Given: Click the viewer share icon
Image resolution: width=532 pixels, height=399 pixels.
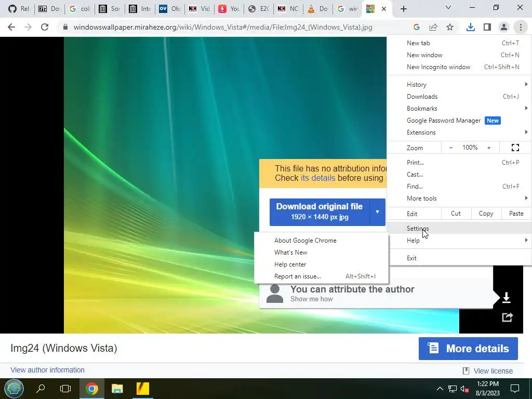Looking at the screenshot, I should click(x=507, y=317).
